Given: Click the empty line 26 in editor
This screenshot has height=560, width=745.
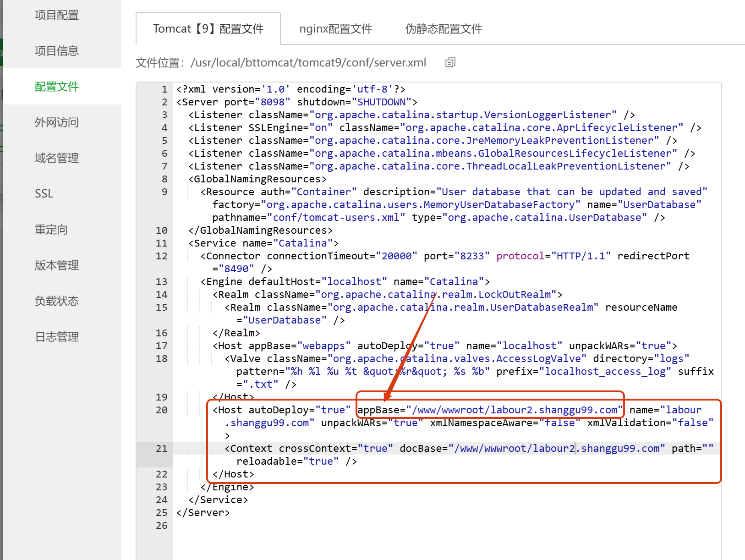Looking at the screenshot, I should [447, 525].
